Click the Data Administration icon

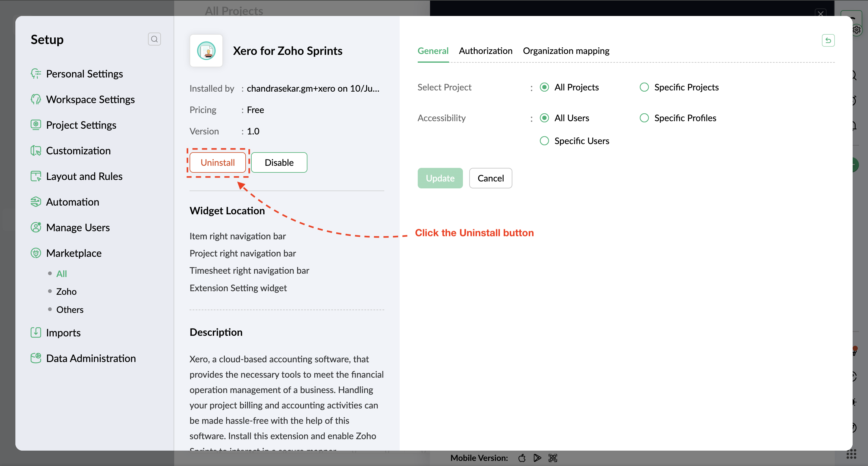[x=36, y=358]
